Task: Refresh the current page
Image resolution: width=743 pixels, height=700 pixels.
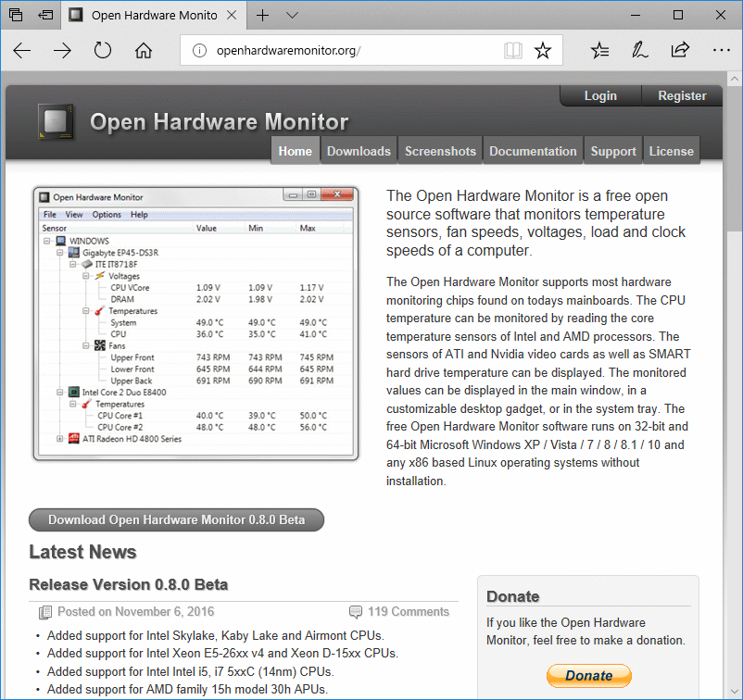Action: (102, 50)
